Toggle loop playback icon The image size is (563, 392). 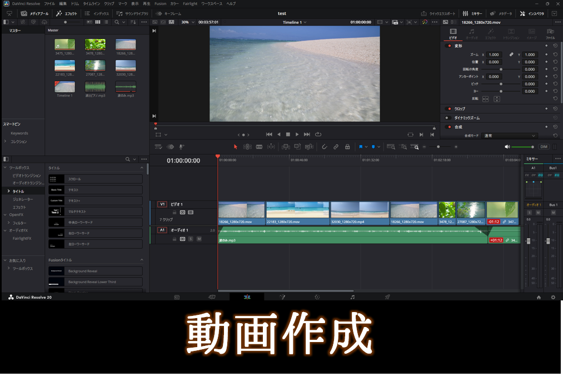[x=318, y=134]
